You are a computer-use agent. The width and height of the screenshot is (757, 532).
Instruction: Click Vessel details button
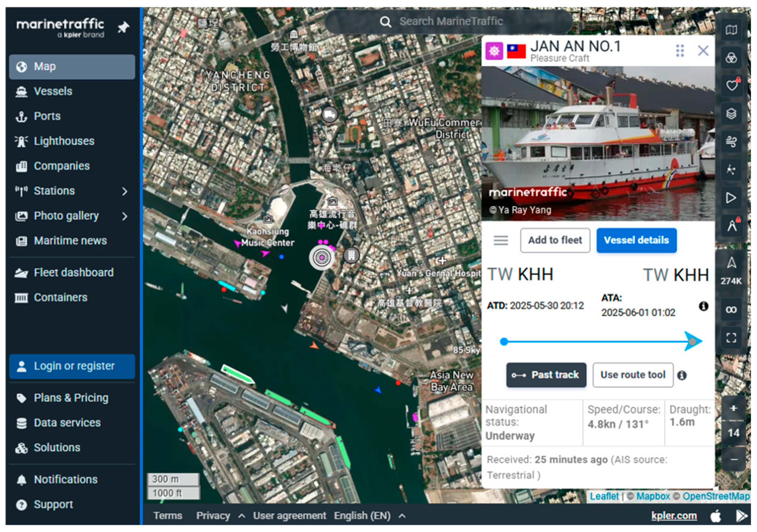pos(636,240)
